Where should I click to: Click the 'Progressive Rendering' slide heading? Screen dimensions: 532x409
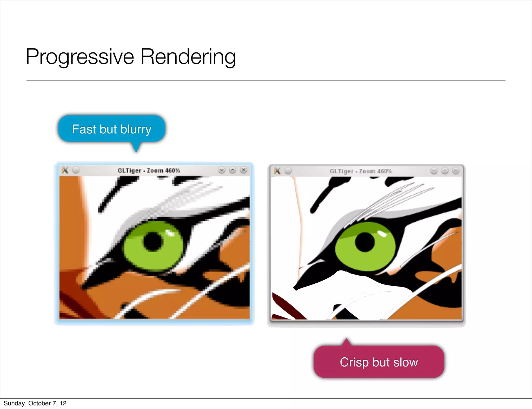131,57
